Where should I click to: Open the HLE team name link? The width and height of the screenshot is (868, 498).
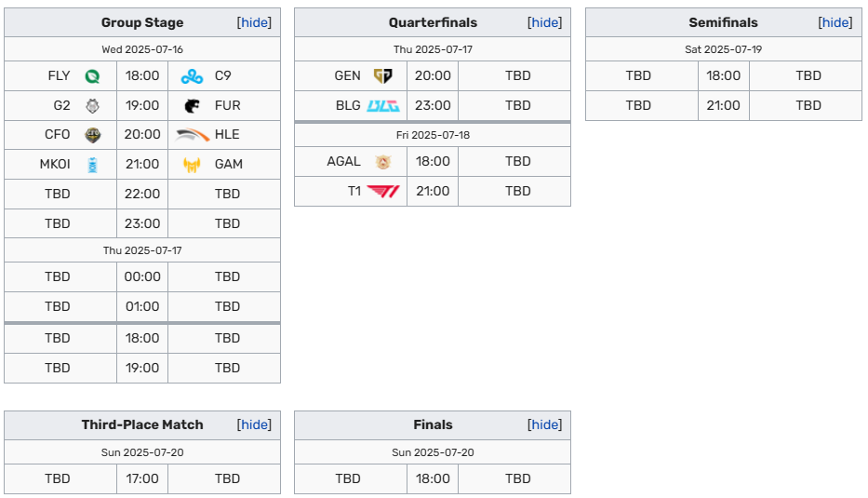(227, 135)
